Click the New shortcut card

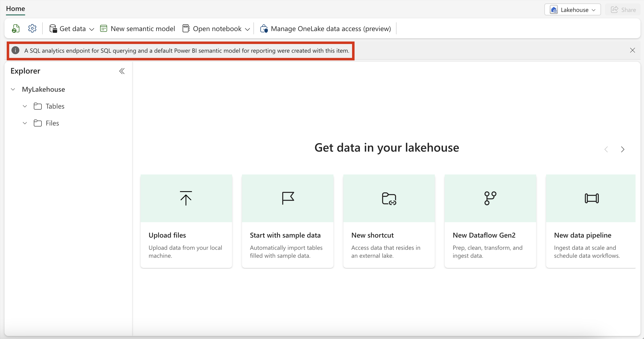(389, 221)
